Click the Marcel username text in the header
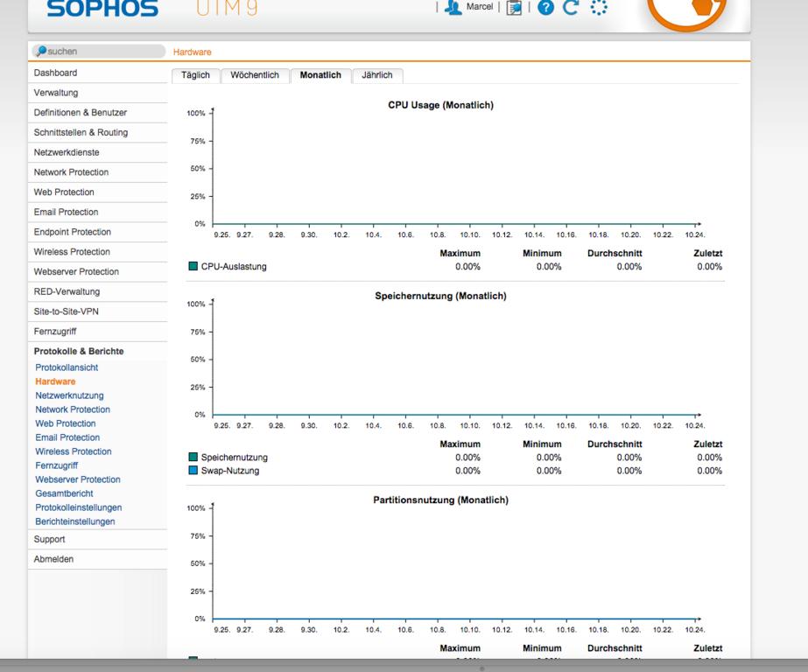Image resolution: width=808 pixels, height=672 pixels. click(480, 7)
